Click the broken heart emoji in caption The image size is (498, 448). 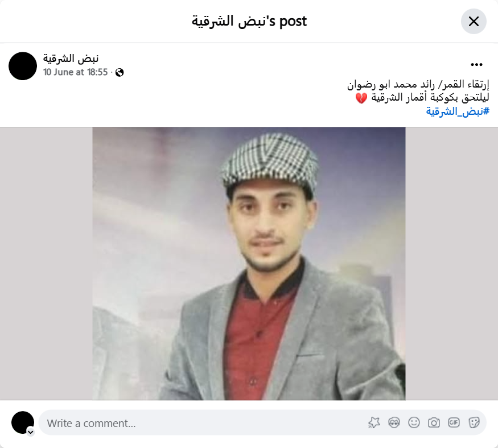tap(361, 98)
